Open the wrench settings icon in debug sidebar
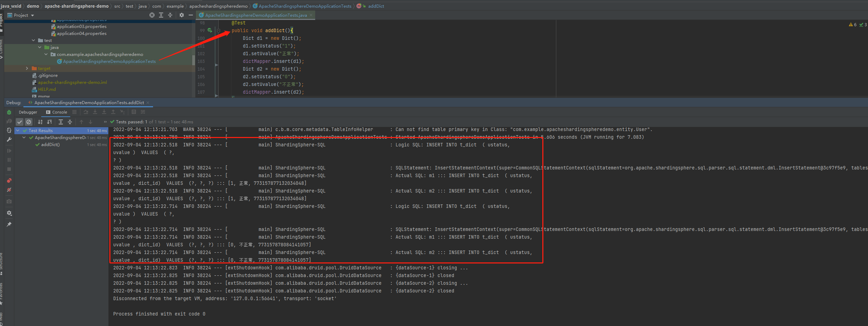Viewport: 868px width, 326px height. click(x=9, y=139)
